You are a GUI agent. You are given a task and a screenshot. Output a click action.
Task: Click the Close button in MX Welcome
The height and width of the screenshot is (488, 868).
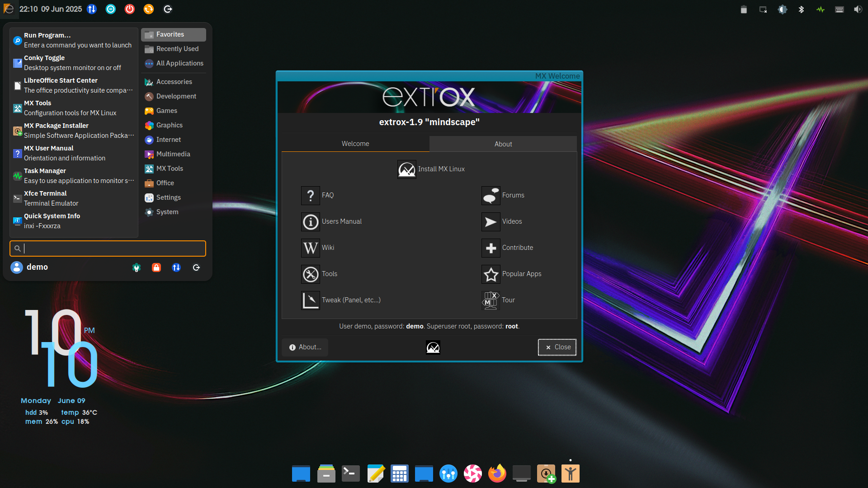(557, 347)
